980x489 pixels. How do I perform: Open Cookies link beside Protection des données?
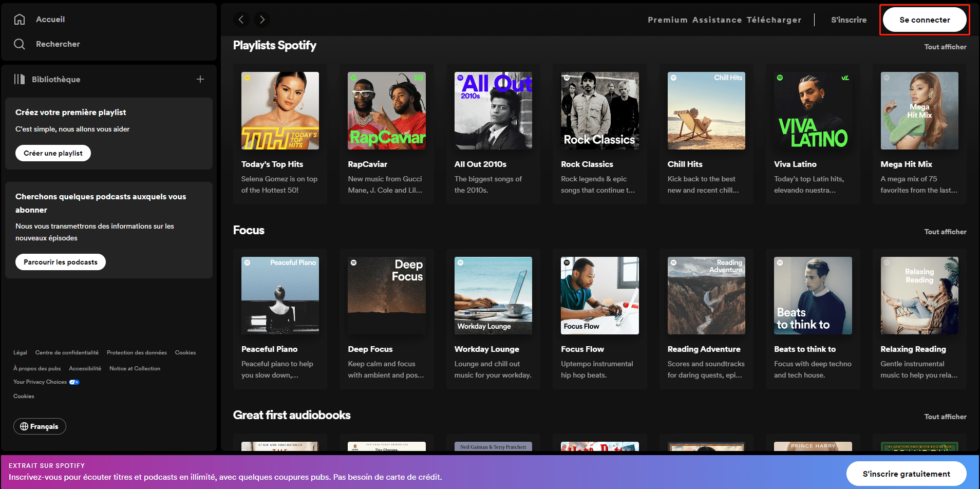(185, 352)
